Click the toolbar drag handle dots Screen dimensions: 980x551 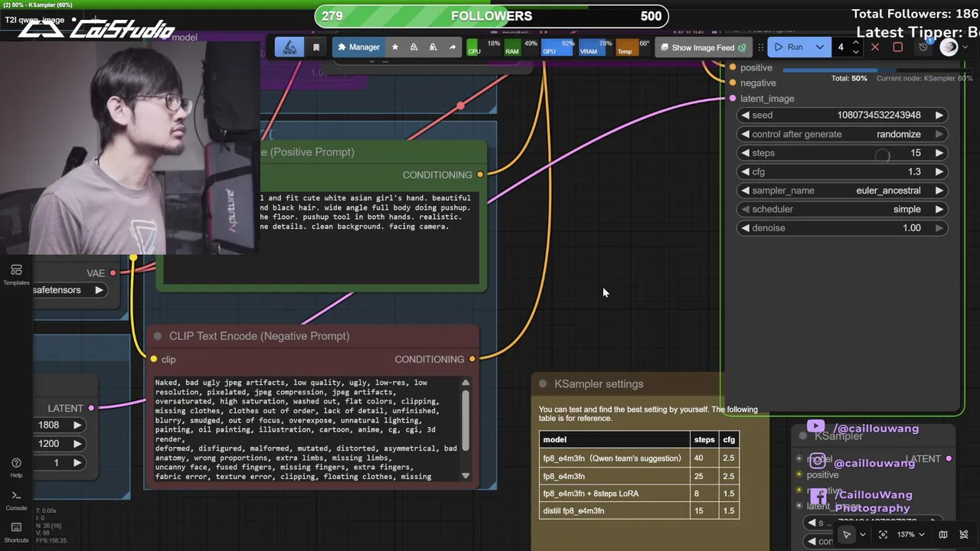coord(760,47)
